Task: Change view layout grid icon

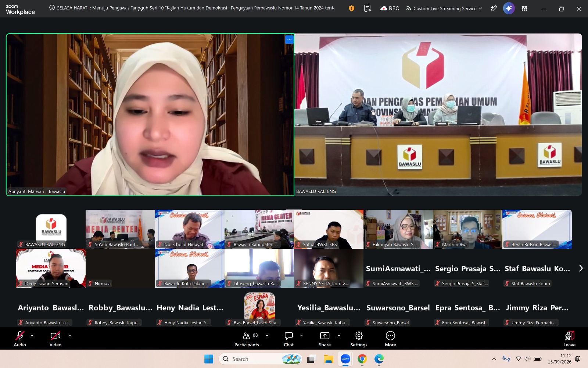Action: [x=524, y=8]
